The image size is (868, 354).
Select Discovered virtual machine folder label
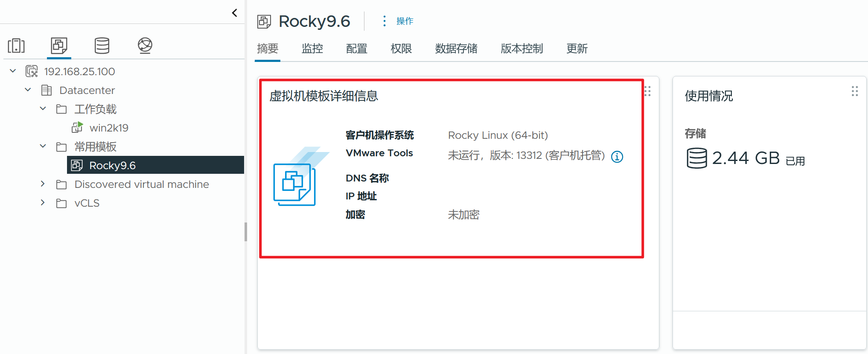(142, 184)
